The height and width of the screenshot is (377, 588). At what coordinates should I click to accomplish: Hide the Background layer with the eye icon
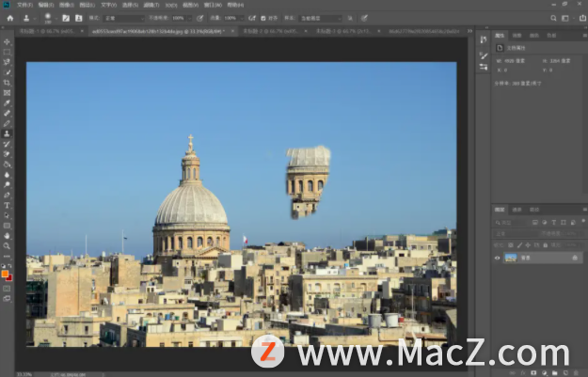click(x=498, y=258)
